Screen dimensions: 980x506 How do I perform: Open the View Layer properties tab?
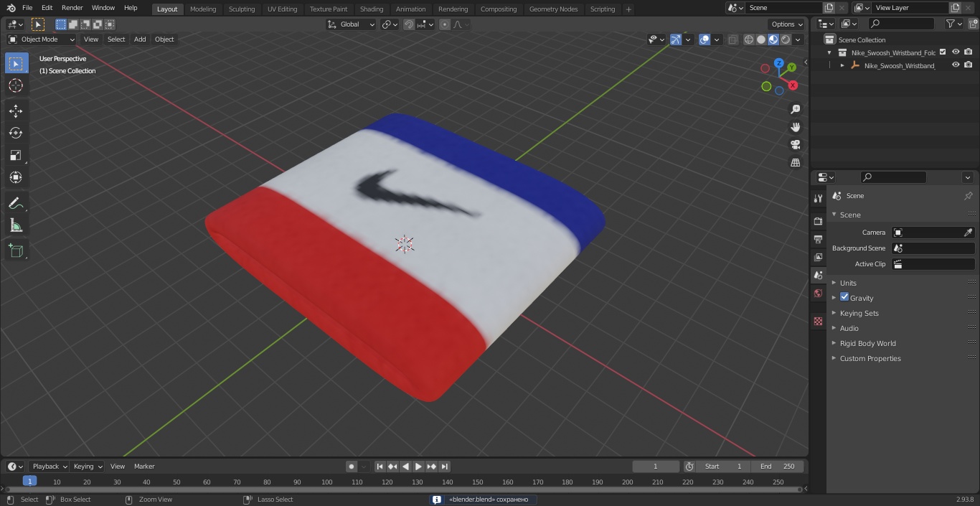click(818, 257)
